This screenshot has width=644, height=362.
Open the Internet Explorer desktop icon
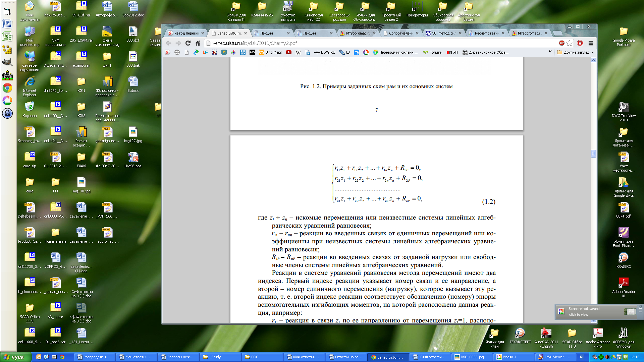30,86
